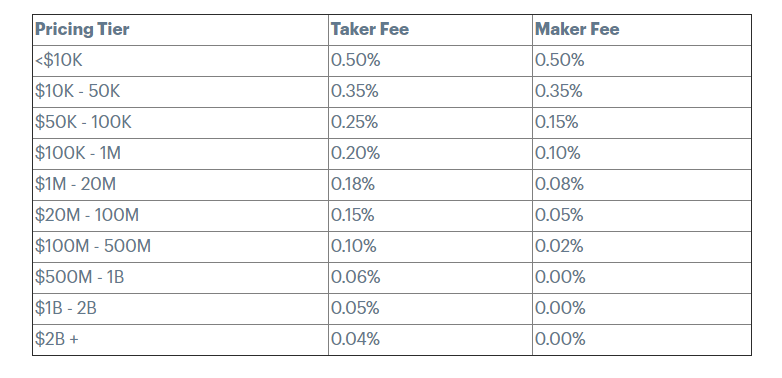
Task: Select the $1B - 2B tier cell
Action: (181, 308)
